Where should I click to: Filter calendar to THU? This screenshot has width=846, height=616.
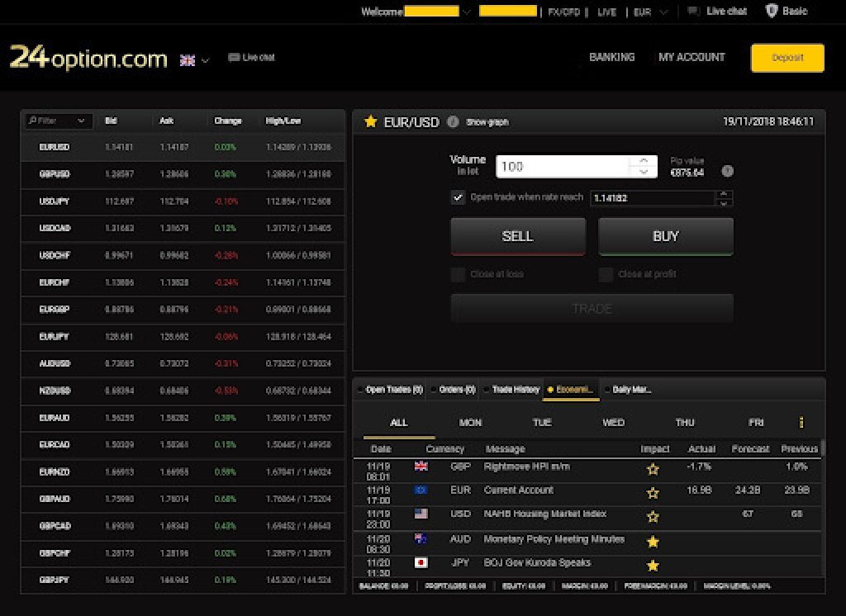pos(685,422)
